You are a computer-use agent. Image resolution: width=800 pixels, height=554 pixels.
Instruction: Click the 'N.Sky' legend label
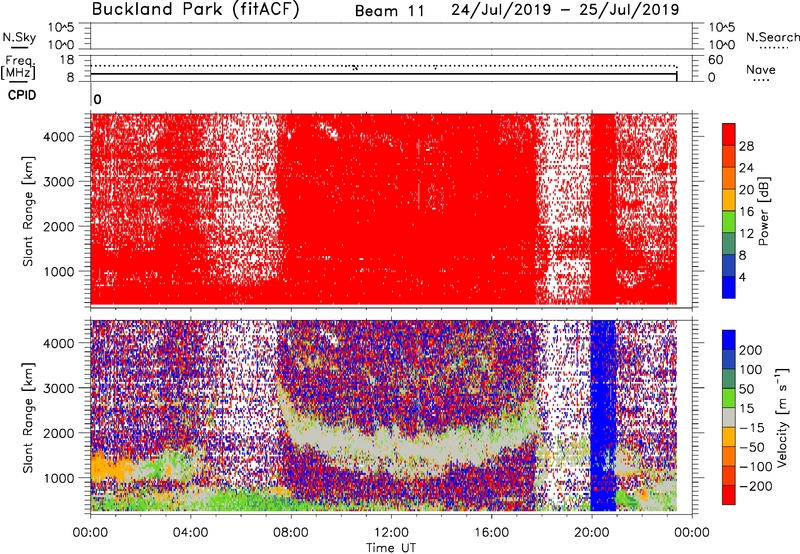(x=19, y=37)
